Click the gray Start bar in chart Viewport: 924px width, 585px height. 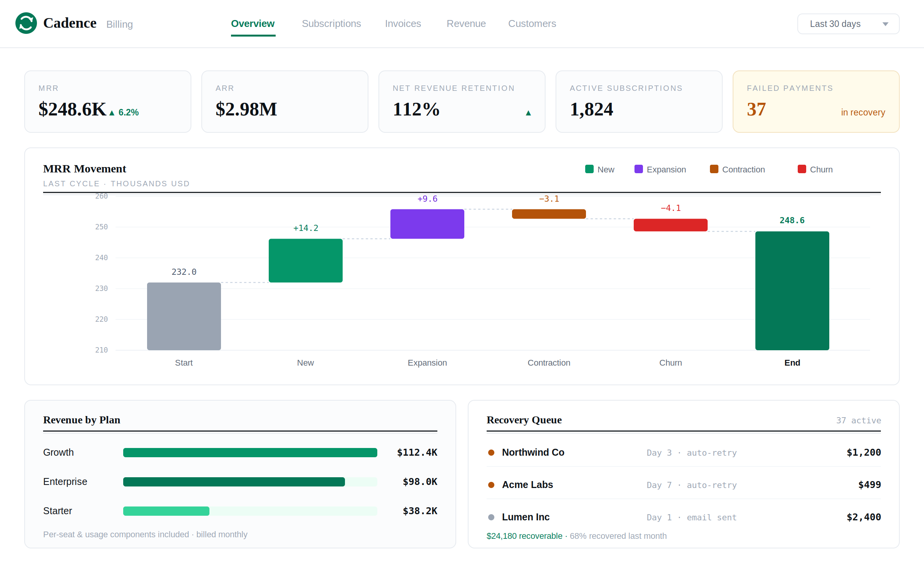coord(184,316)
